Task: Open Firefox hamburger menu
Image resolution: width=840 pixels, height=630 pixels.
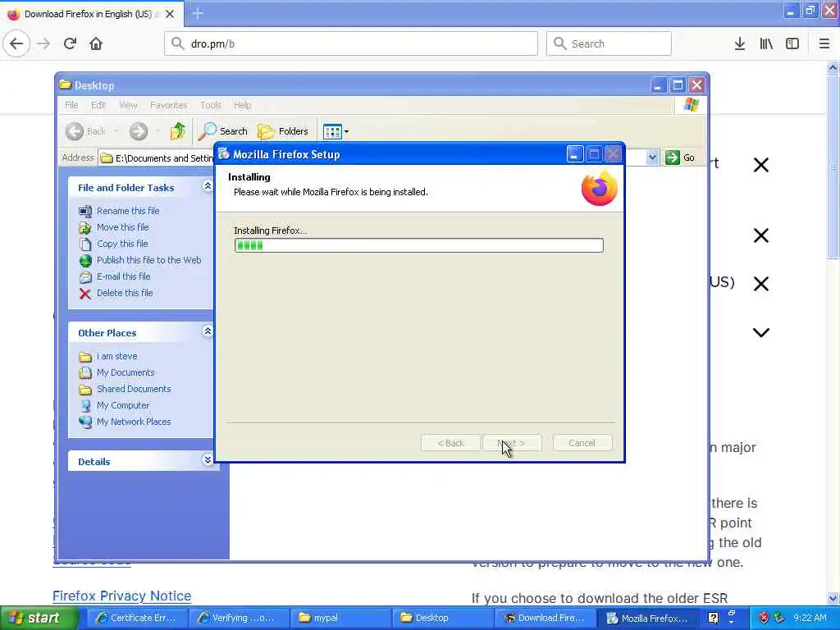Action: point(824,43)
